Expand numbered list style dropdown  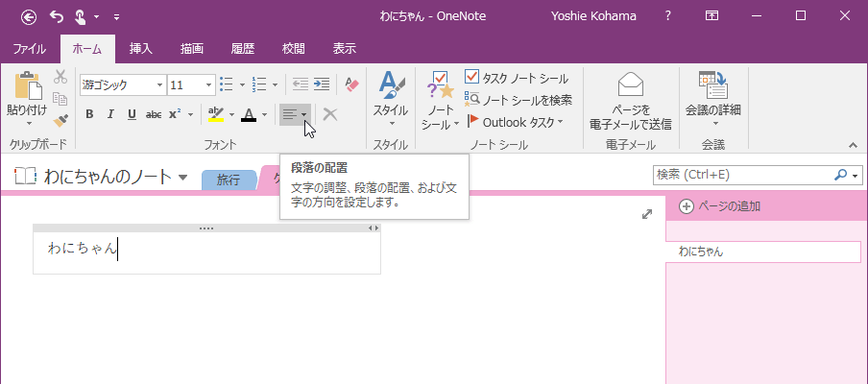click(275, 85)
